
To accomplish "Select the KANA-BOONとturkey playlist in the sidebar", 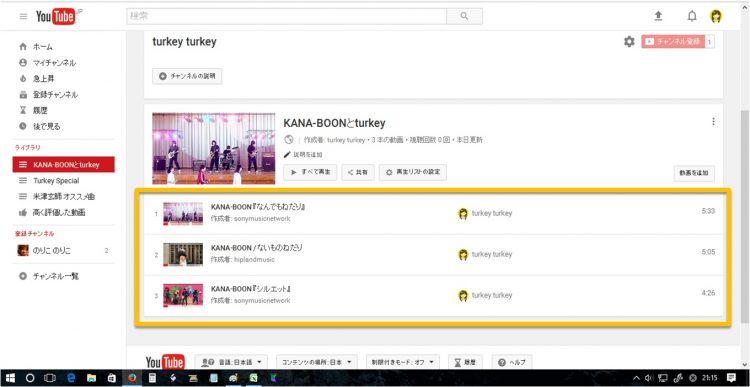I will pos(64,165).
